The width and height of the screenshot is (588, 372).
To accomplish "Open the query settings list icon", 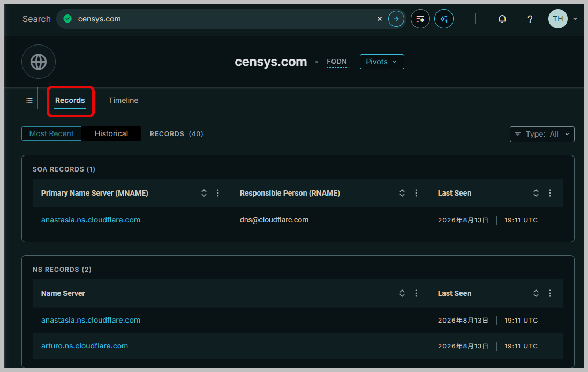I will coord(420,19).
